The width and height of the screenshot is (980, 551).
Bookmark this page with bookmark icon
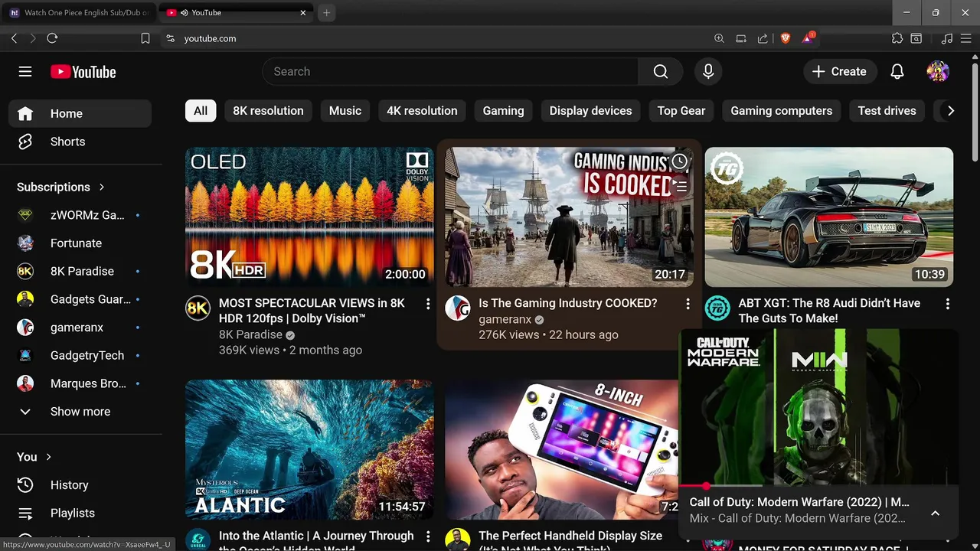145,38
